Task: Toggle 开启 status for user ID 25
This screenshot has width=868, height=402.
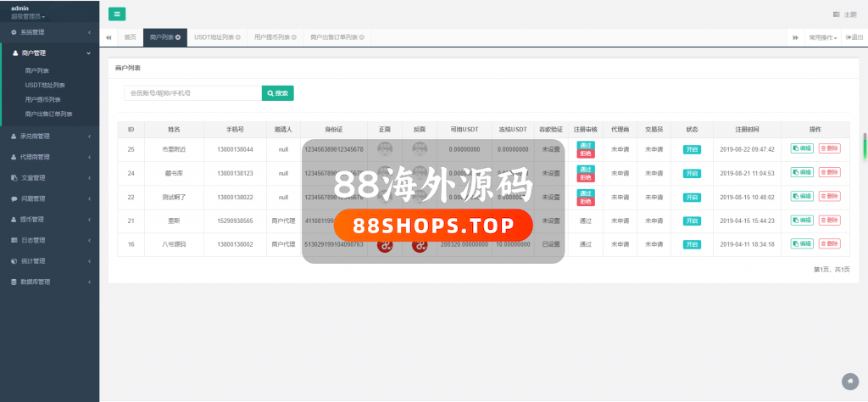Action: point(692,149)
